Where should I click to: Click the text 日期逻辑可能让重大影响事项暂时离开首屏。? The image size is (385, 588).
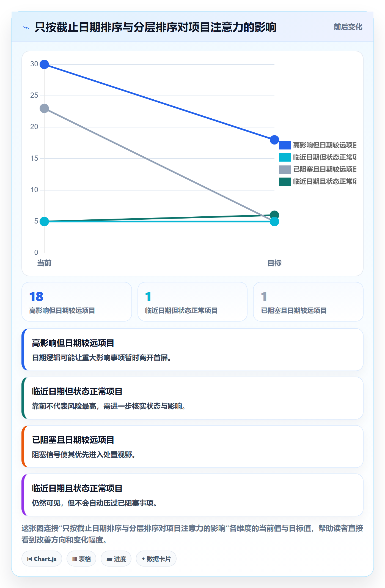pos(101,358)
